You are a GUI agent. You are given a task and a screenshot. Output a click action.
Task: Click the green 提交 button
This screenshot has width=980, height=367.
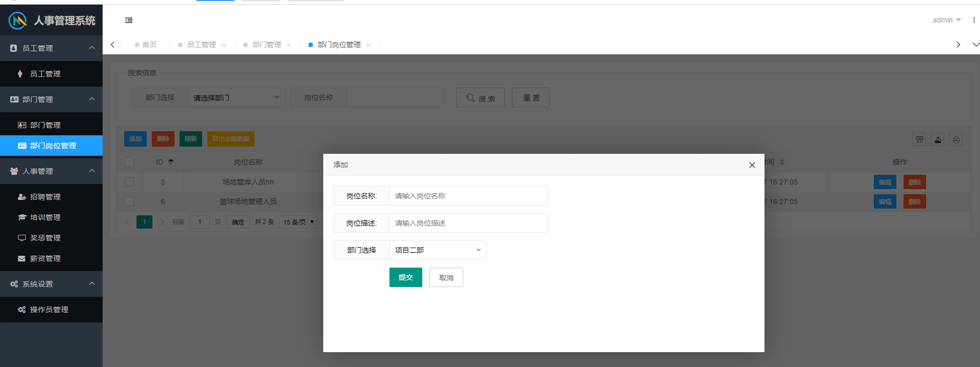405,277
